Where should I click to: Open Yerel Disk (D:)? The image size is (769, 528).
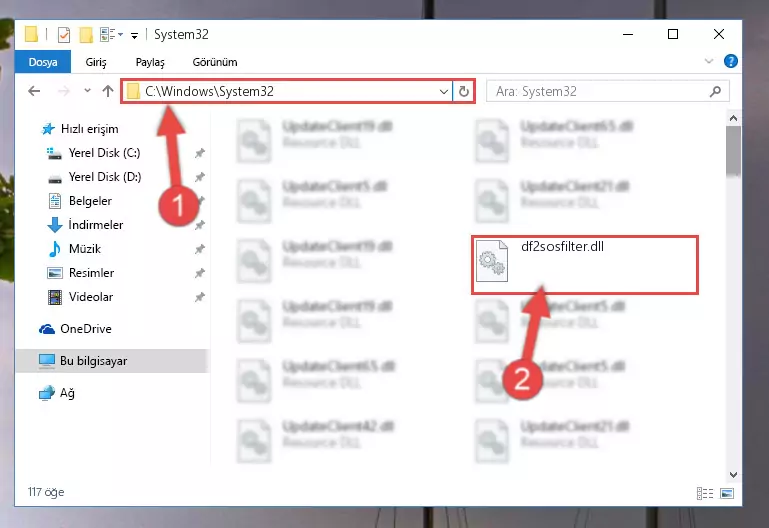pyautogui.click(x=104, y=177)
